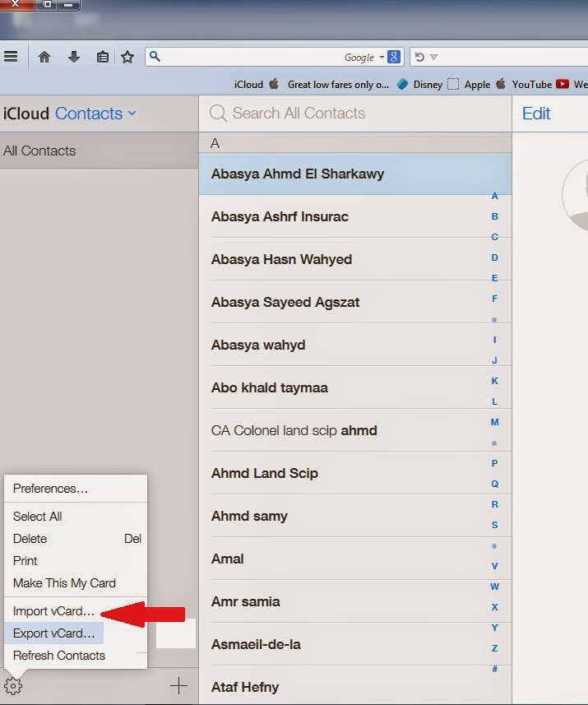Jump to letter Z in alphabet index

click(x=494, y=648)
